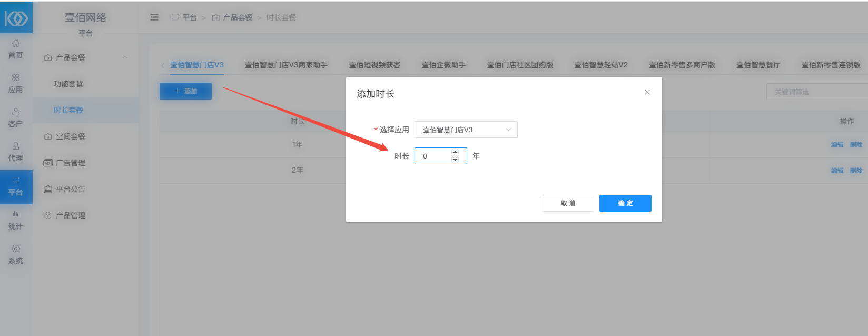This screenshot has width=868, height=336.
Task: Go to the 应用 apps section
Action: point(16,84)
